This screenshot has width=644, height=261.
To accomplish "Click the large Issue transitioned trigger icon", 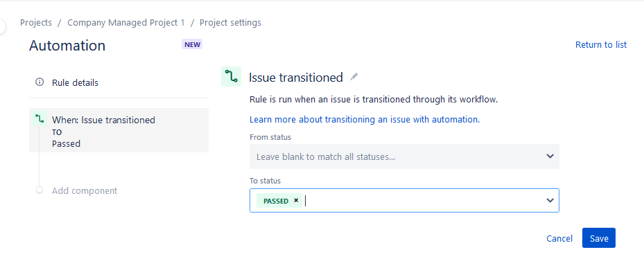I will coord(232,76).
